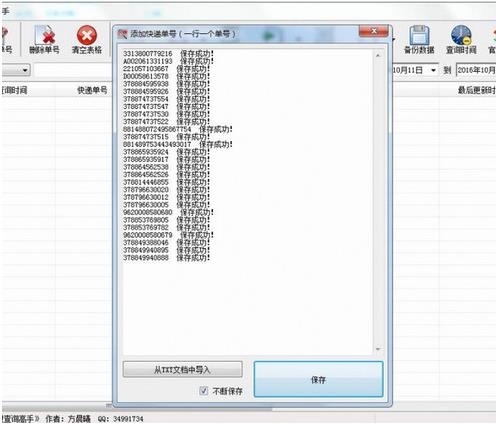Click the 从TXT文档中导入 button
The image size is (496, 427).
[x=183, y=369]
